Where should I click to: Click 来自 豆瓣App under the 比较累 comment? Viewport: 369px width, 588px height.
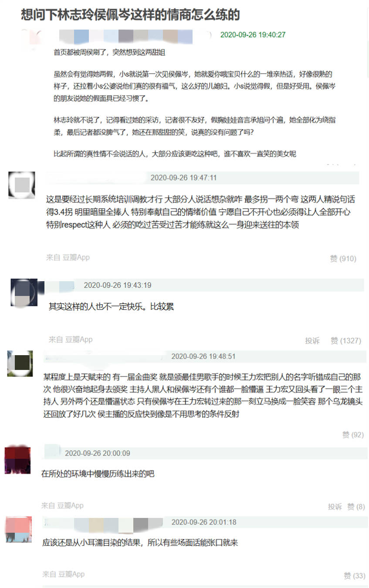click(x=71, y=339)
